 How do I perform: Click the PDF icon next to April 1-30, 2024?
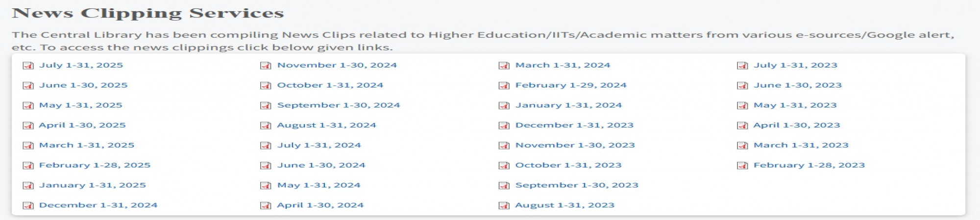pos(266,206)
